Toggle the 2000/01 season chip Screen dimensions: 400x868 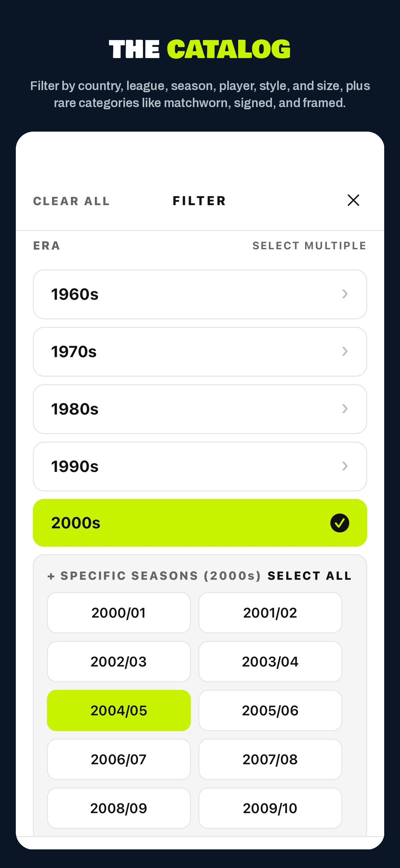click(119, 613)
